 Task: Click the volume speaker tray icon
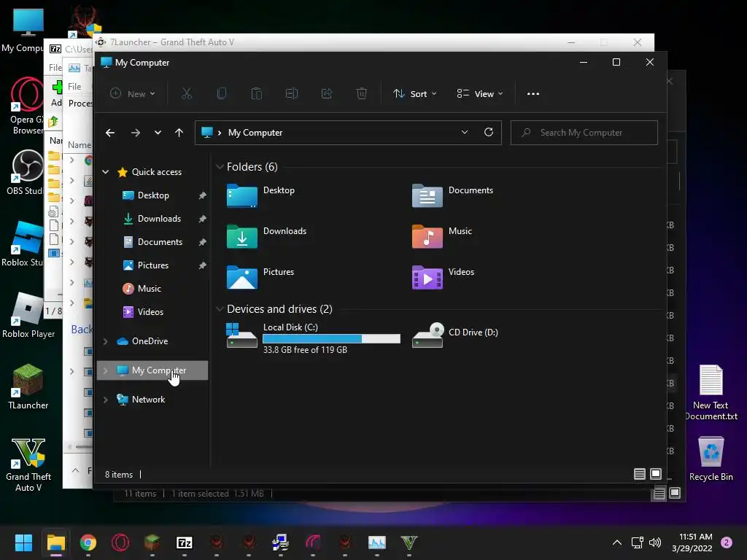tap(655, 542)
